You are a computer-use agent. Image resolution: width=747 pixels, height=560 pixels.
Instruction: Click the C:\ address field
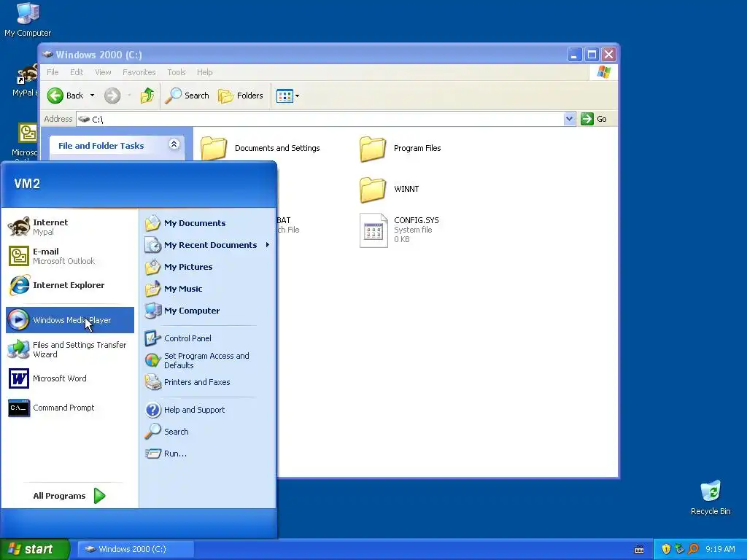(x=320, y=119)
